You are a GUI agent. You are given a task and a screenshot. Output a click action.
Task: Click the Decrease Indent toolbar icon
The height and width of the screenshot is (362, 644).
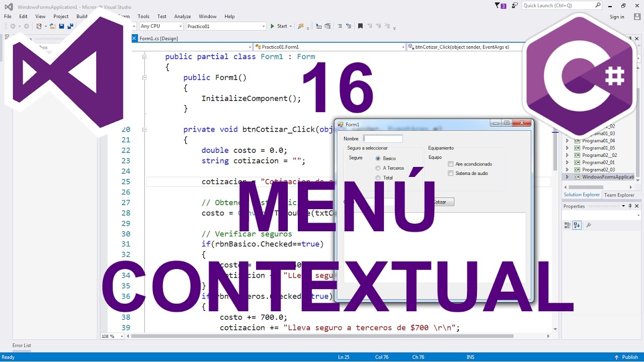[x=319, y=26]
